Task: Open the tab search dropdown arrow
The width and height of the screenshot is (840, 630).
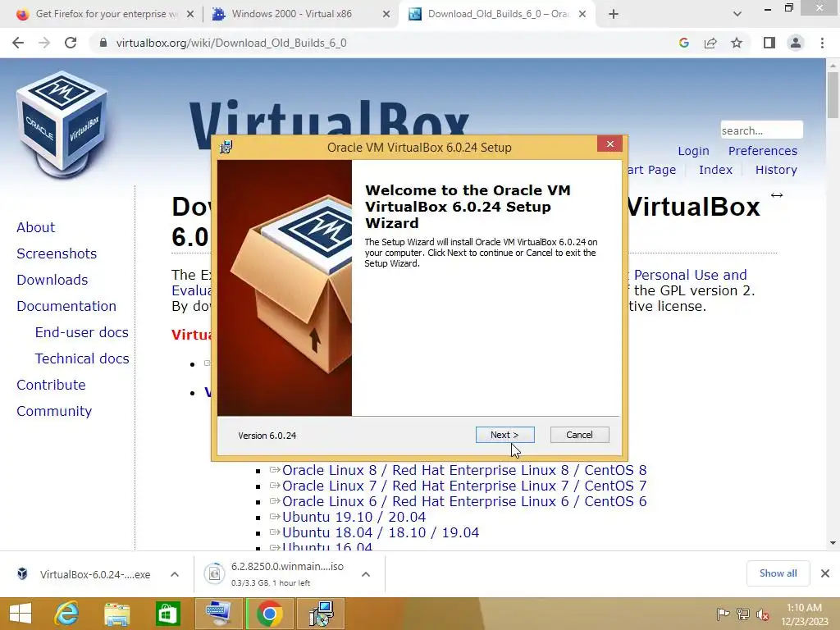Action: coord(737,14)
